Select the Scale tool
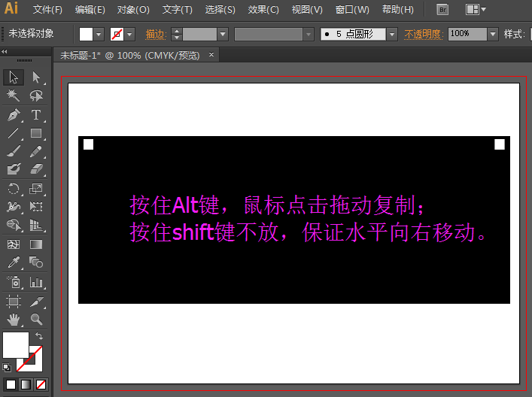Screen dimensions: 532x397 click(x=36, y=189)
